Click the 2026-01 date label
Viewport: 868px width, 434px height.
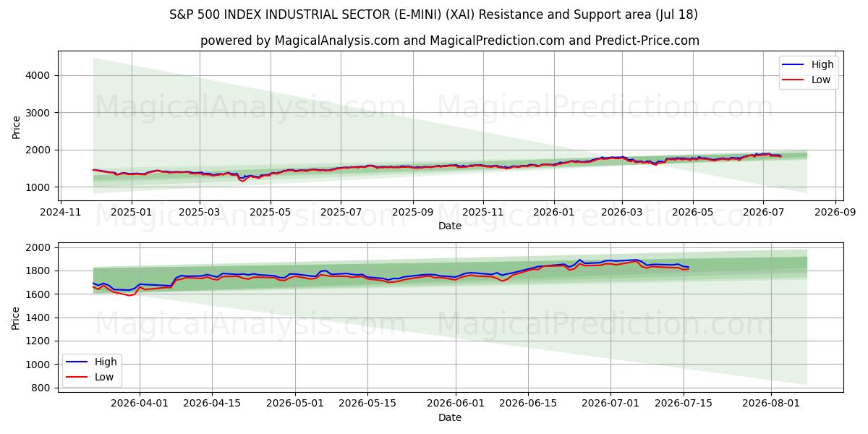(555, 213)
